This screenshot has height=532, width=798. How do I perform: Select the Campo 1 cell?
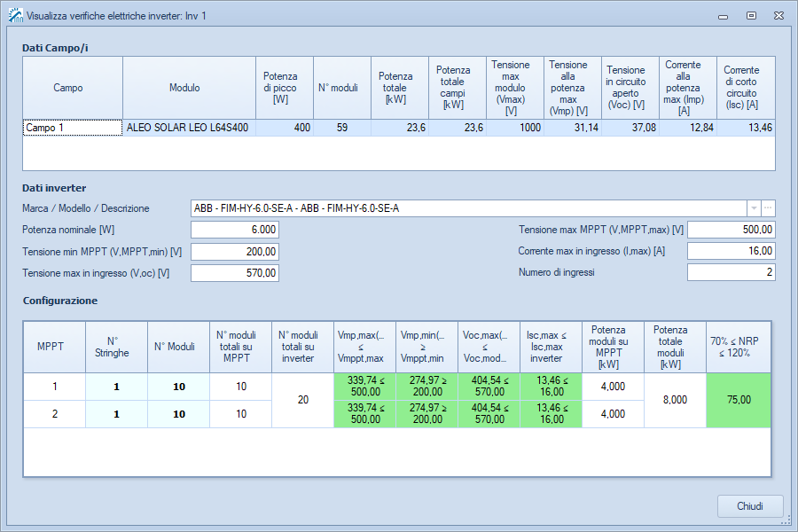coord(73,128)
